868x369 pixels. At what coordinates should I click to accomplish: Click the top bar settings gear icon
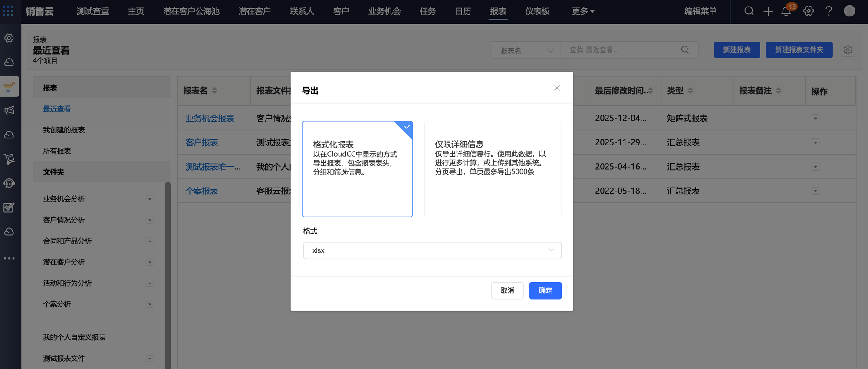click(x=808, y=11)
